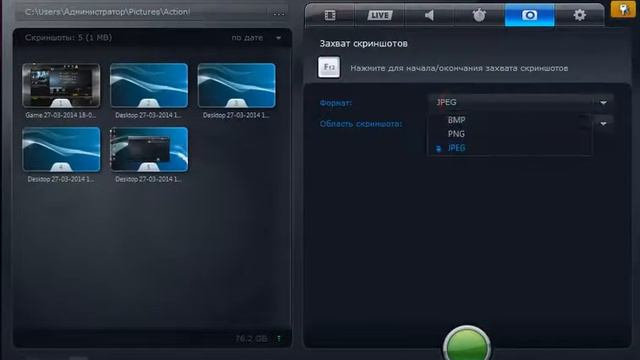Viewport: 640px width, 360px height.
Task: Expand the Область скриншота dropdown arrow
Action: (604, 124)
